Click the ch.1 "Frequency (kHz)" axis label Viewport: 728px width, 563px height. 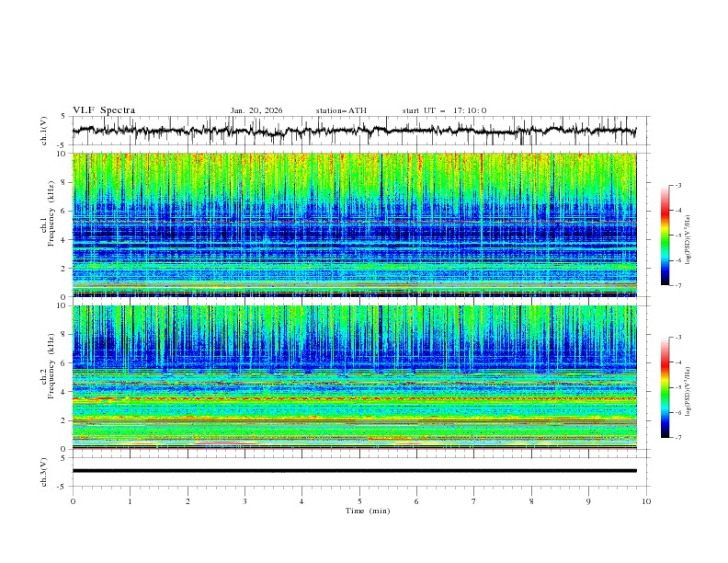[51, 213]
